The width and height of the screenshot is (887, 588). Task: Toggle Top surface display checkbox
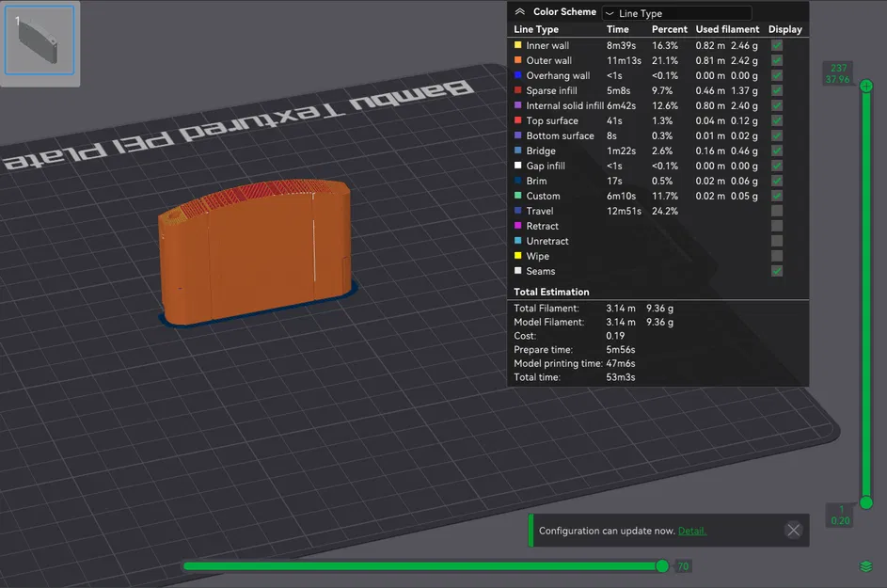(x=777, y=120)
